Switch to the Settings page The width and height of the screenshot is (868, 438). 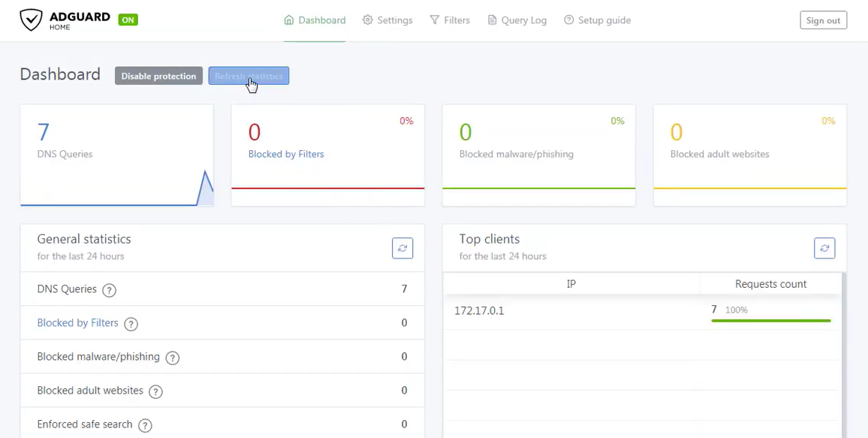pyautogui.click(x=394, y=20)
